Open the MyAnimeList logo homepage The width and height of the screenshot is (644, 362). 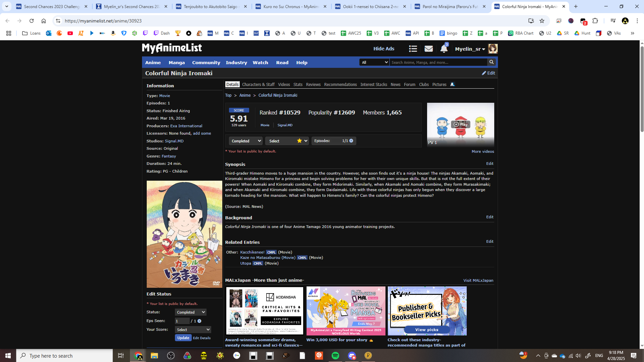(172, 48)
